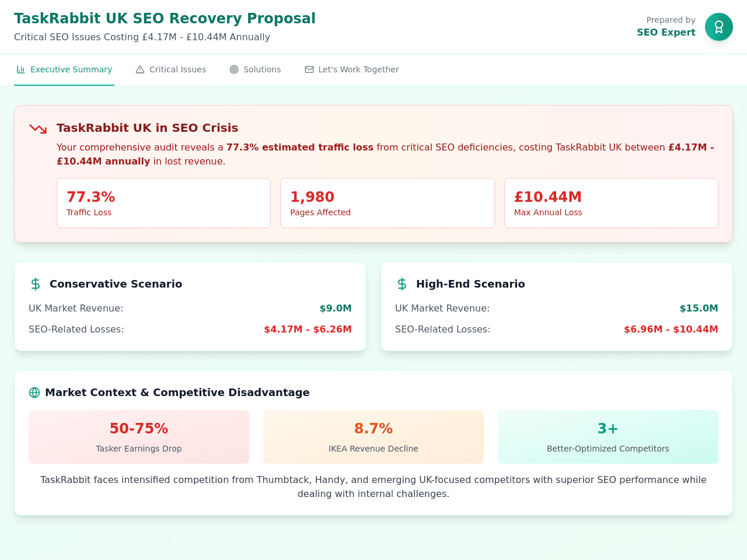The image size is (747, 560).
Task: Click the globe icon beside Market Context heading
Action: pos(34,393)
